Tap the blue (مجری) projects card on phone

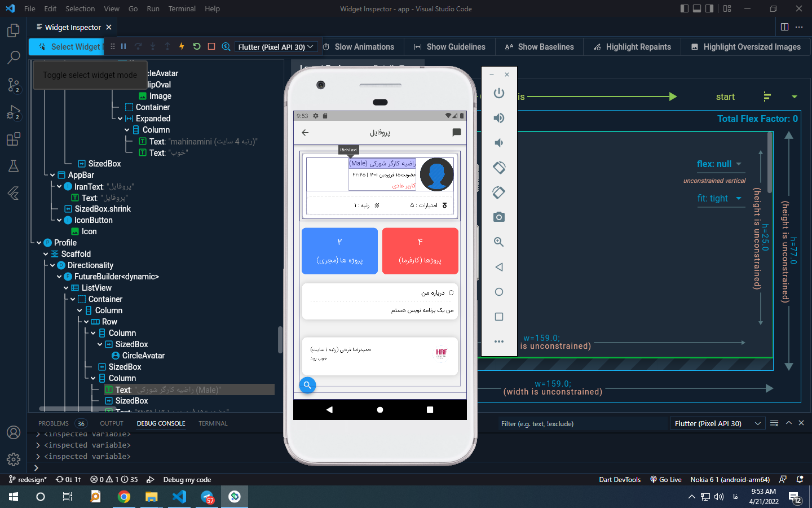tap(339, 251)
